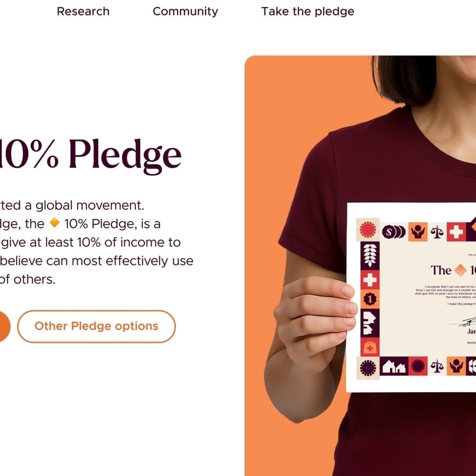Open the Take the pledge menu item
This screenshot has width=476, height=476.
tap(308, 11)
